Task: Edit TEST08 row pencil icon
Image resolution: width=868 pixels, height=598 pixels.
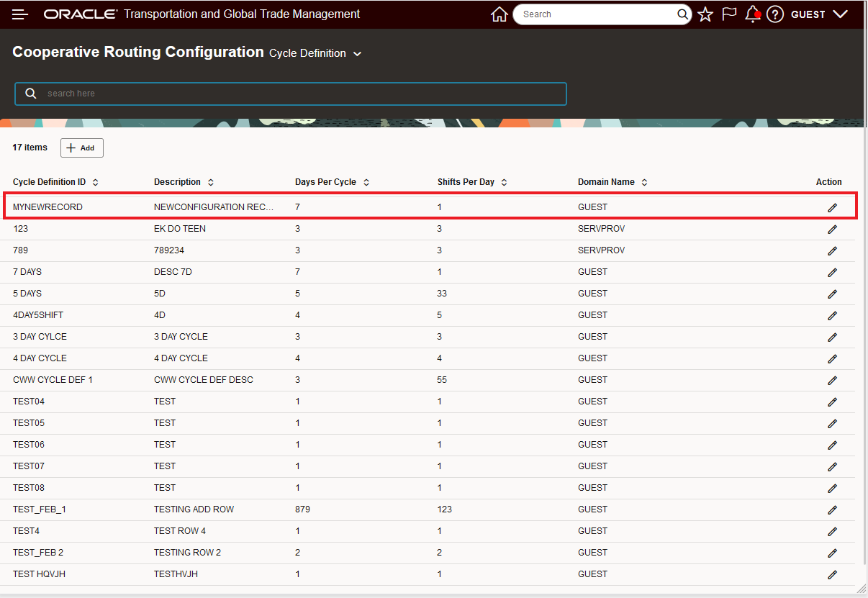Action: (833, 488)
